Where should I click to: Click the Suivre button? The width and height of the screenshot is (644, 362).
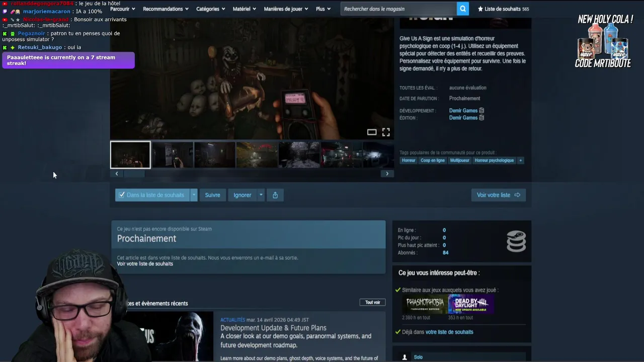[212, 195]
